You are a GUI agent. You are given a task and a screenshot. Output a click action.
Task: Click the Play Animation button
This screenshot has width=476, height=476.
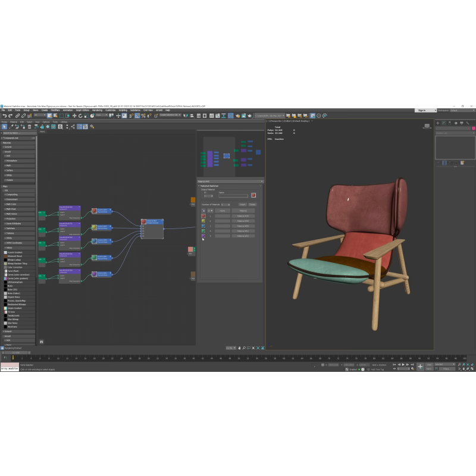403,364
